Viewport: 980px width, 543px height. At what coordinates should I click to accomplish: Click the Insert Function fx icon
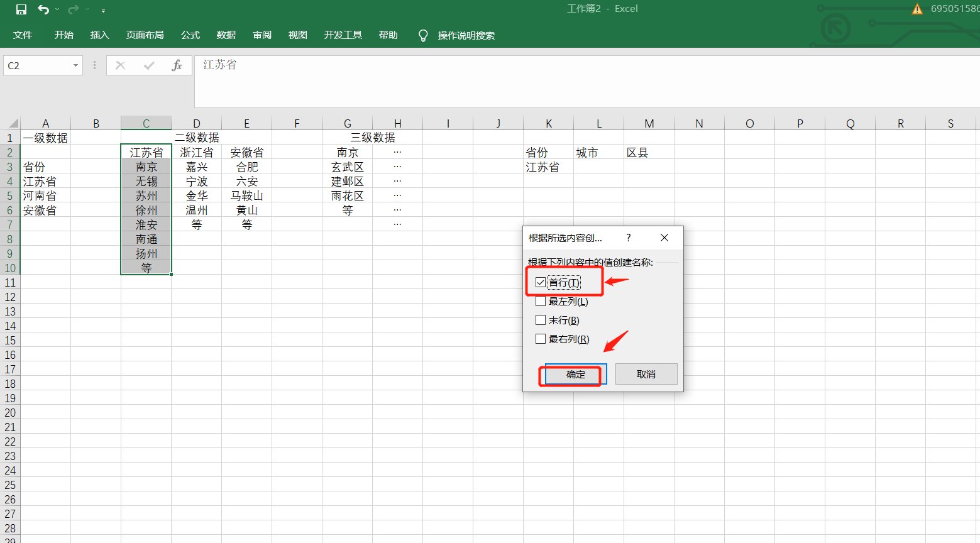point(177,65)
